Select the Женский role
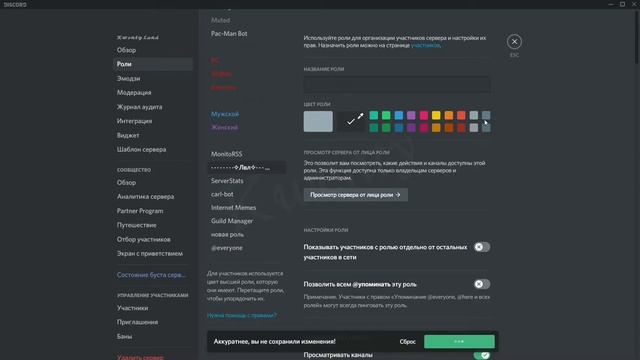Image resolution: width=640 pixels, height=360 pixels. [x=247, y=127]
